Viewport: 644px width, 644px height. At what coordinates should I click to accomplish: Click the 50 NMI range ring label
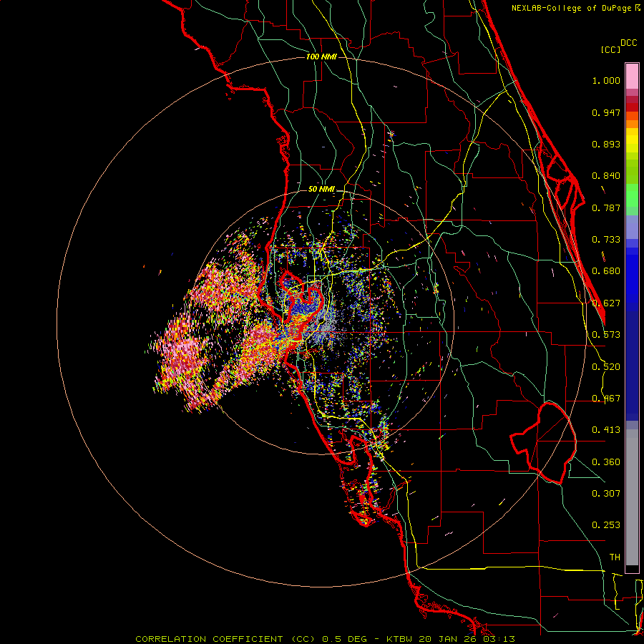[321, 190]
